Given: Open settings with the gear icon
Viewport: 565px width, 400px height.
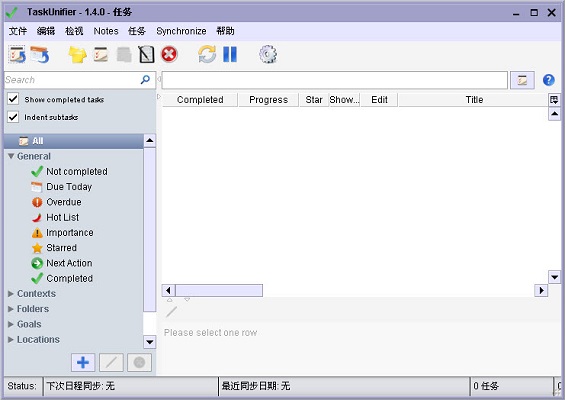Looking at the screenshot, I should (x=268, y=54).
